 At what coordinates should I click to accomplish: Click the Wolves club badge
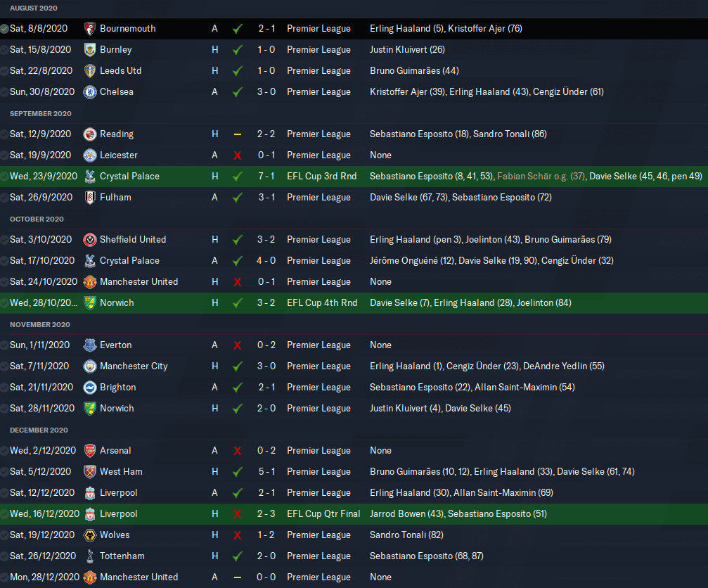click(x=90, y=535)
